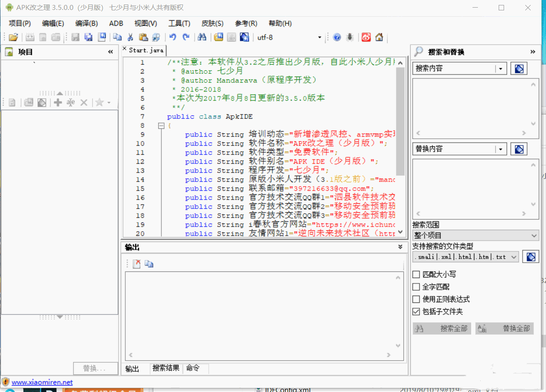Clear output with red X page icon
The height and width of the screenshot is (392, 546).
[x=137, y=264]
